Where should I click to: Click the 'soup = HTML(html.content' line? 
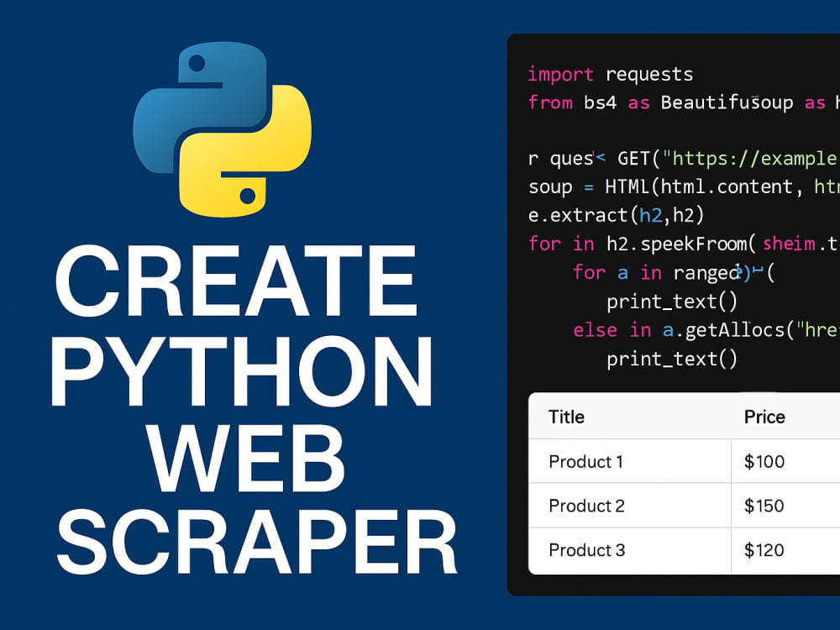pos(684,187)
